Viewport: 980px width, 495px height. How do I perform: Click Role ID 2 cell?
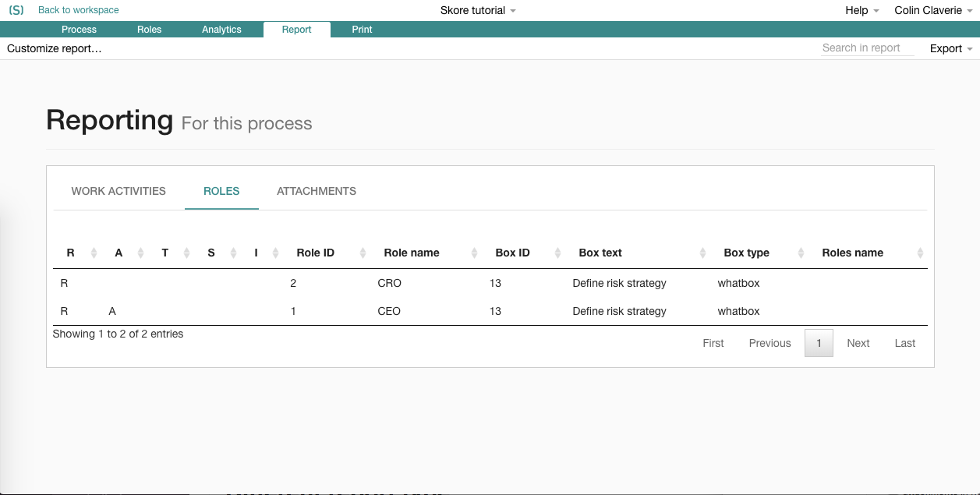(x=293, y=283)
